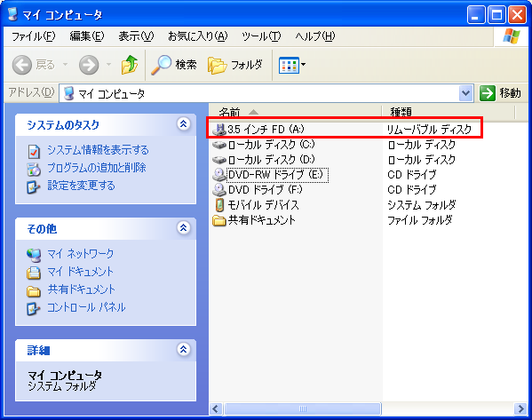Collapse the その他 panel
This screenshot has width=532, height=420.
click(183, 227)
